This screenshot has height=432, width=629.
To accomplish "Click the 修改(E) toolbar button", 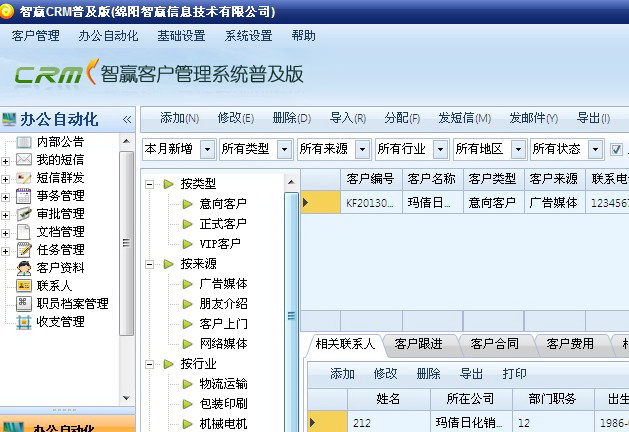I will click(235, 118).
